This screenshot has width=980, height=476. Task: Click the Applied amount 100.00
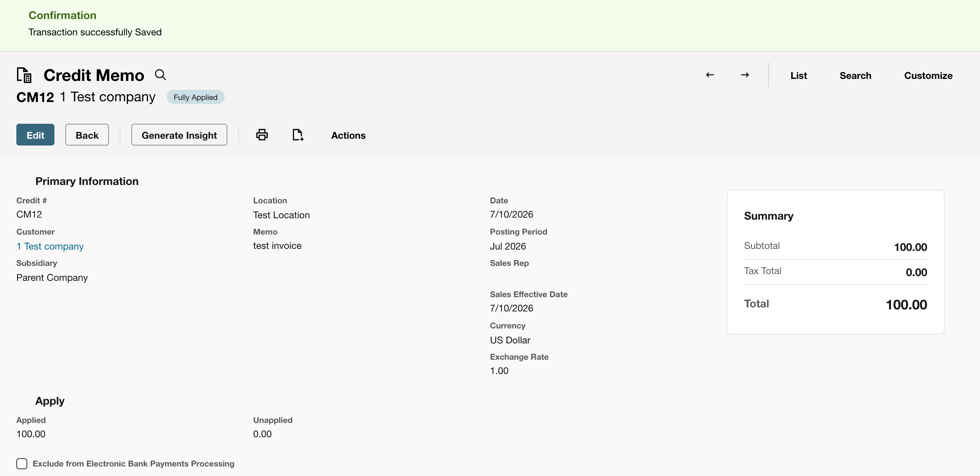[x=31, y=434]
